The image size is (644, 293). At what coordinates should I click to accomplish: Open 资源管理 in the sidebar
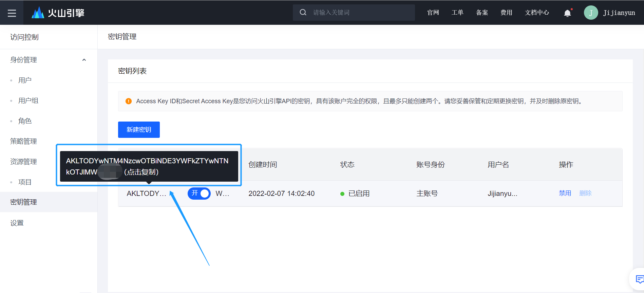click(23, 162)
